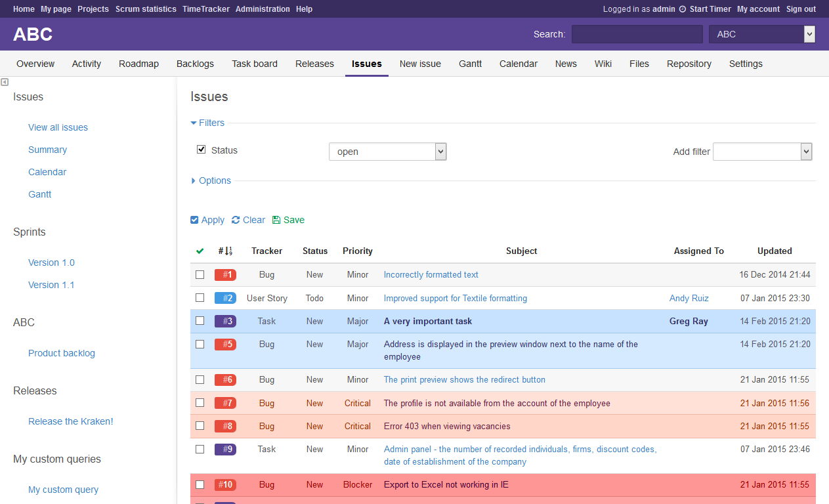
Task: Click inside the Search input field
Action: tap(636, 33)
